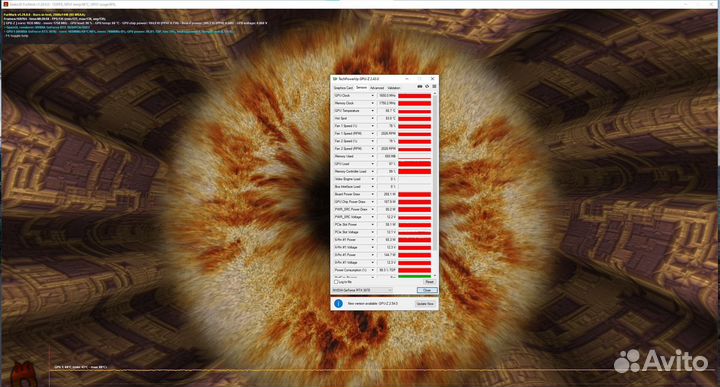
Task: Open the Power Consumption (%) dropdown arrow
Action: pyautogui.click(x=372, y=270)
